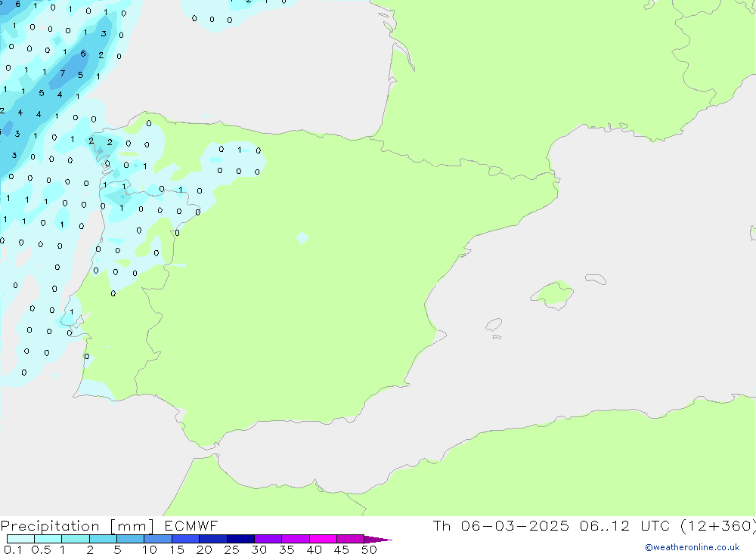This screenshot has height=554, width=756.
Task: Click the above-50 mm legend arrow tip
Action: click(x=378, y=539)
